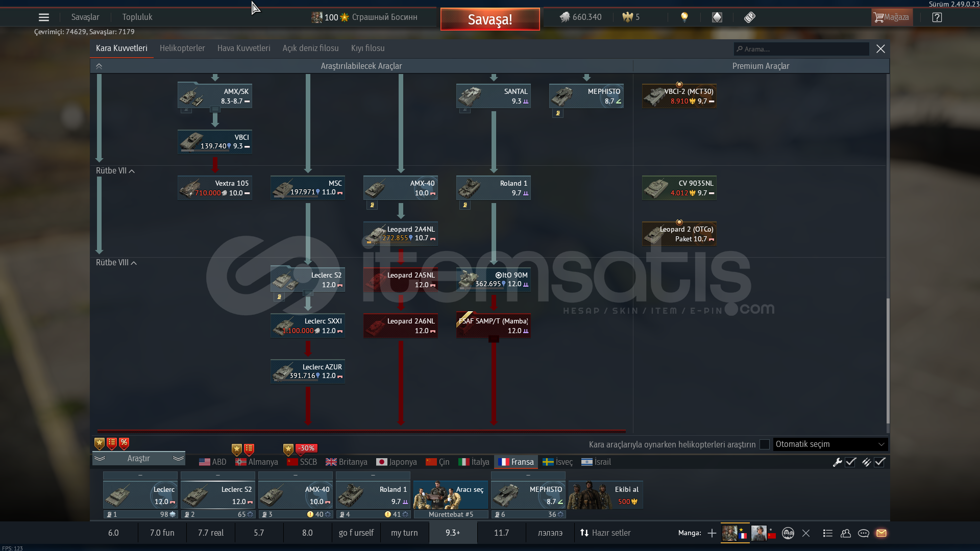Click the lightbulb research points icon
The height and width of the screenshot is (551, 980).
(684, 17)
